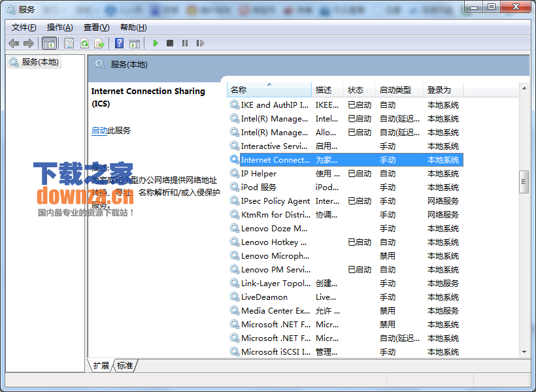
Task: Open the Properties toolbar icon
Action: 69,43
